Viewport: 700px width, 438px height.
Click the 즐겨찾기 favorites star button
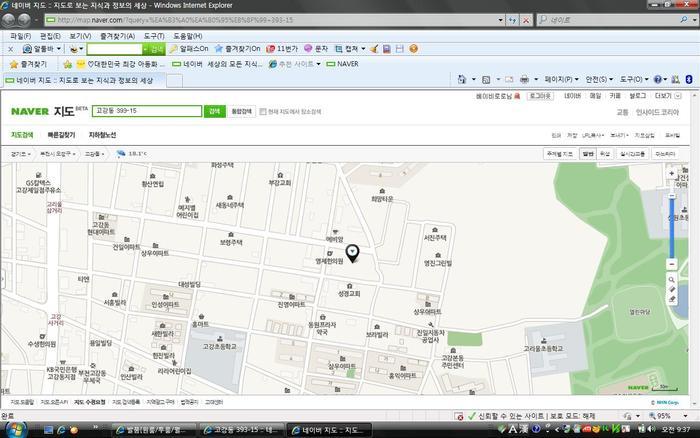pos(28,64)
